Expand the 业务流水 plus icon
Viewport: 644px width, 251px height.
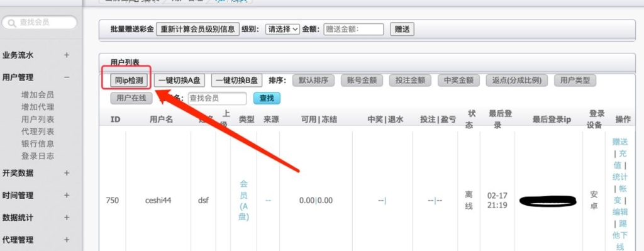[67, 55]
